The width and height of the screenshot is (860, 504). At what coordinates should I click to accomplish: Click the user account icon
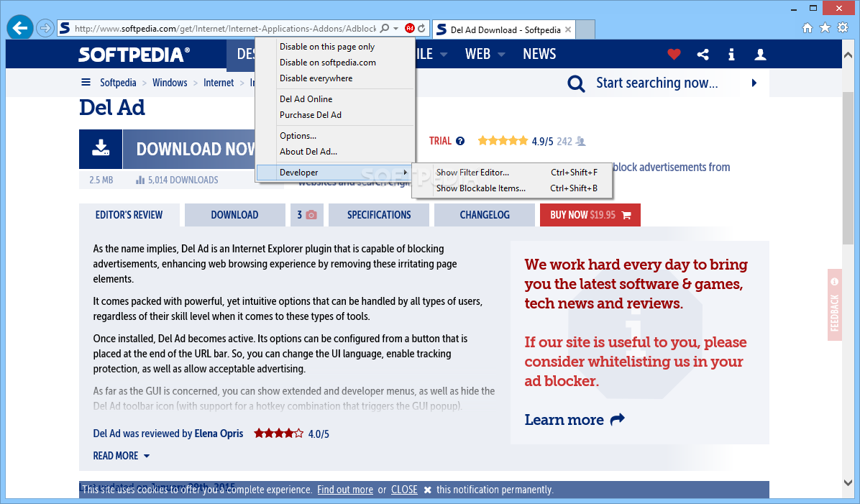tap(760, 55)
